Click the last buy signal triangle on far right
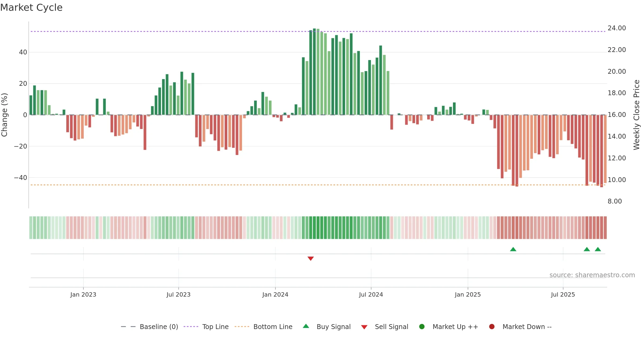The width and height of the screenshot is (644, 362). pyautogui.click(x=598, y=249)
